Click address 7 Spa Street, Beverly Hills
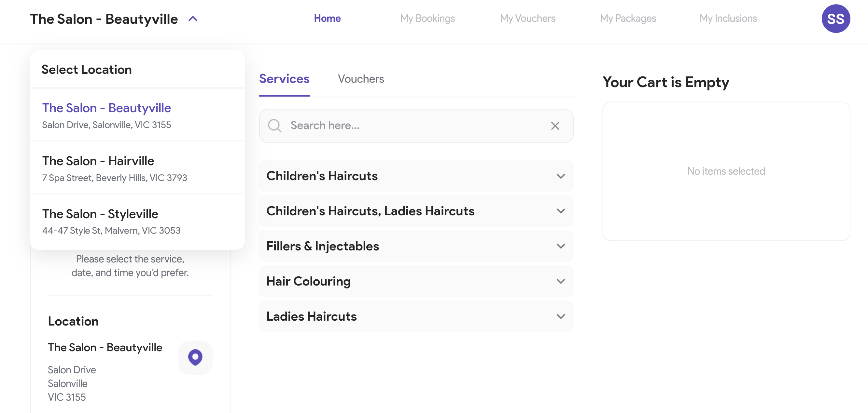This screenshot has width=868, height=413. click(114, 178)
